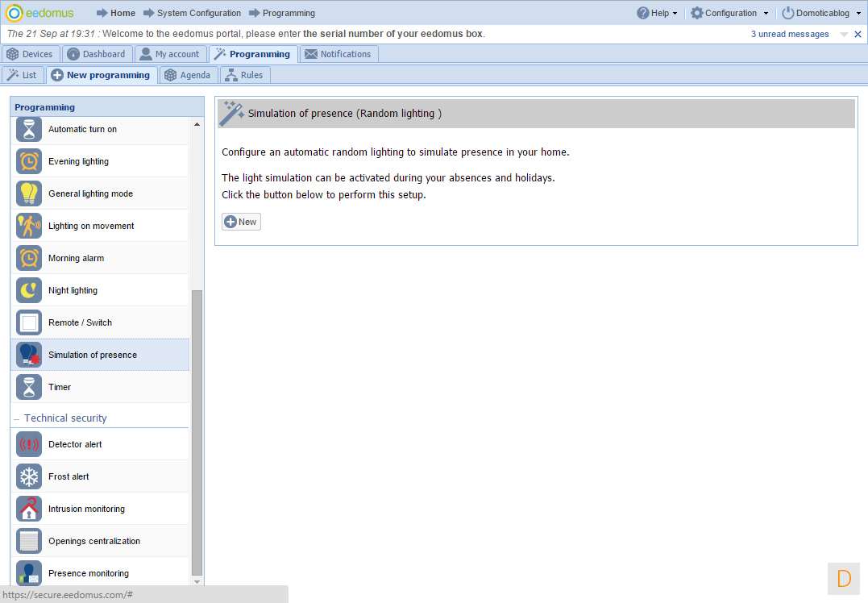Click the Openings centralization shutter icon

[x=29, y=541]
